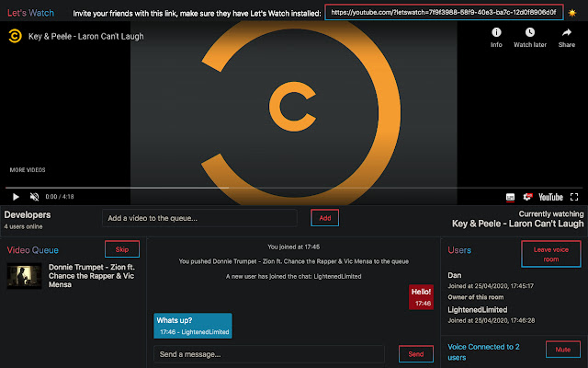Click the Currently watching video title
Screen dimensions: 588x368
(518, 224)
